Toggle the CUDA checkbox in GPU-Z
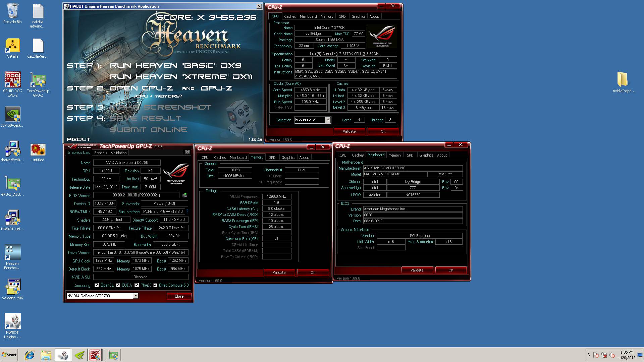The width and height of the screenshot is (644, 362). (118, 285)
